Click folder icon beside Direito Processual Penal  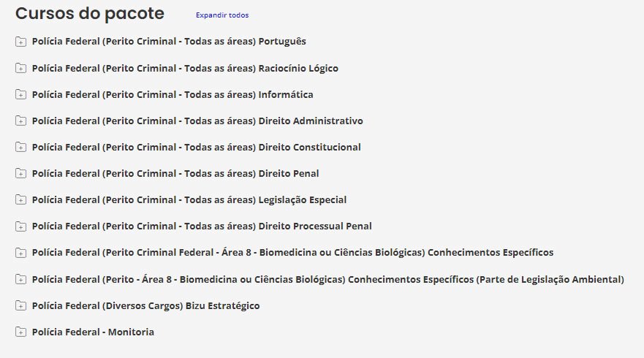point(20,226)
